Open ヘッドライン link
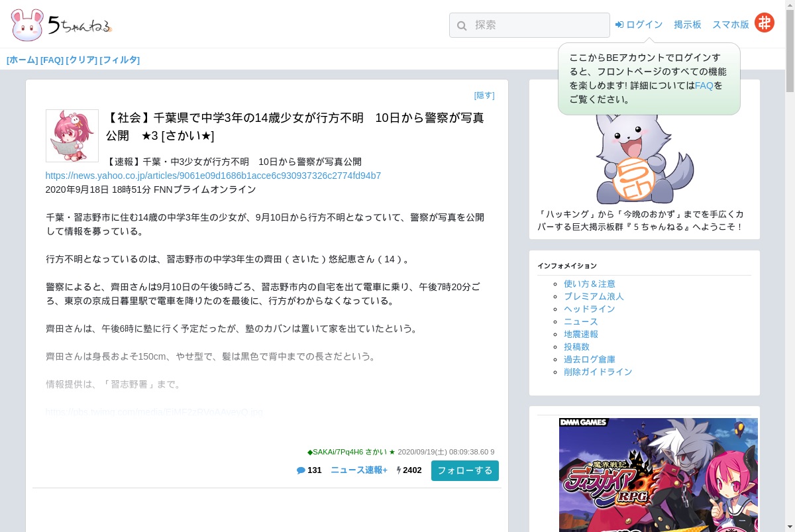The width and height of the screenshot is (795, 532). 590,309
